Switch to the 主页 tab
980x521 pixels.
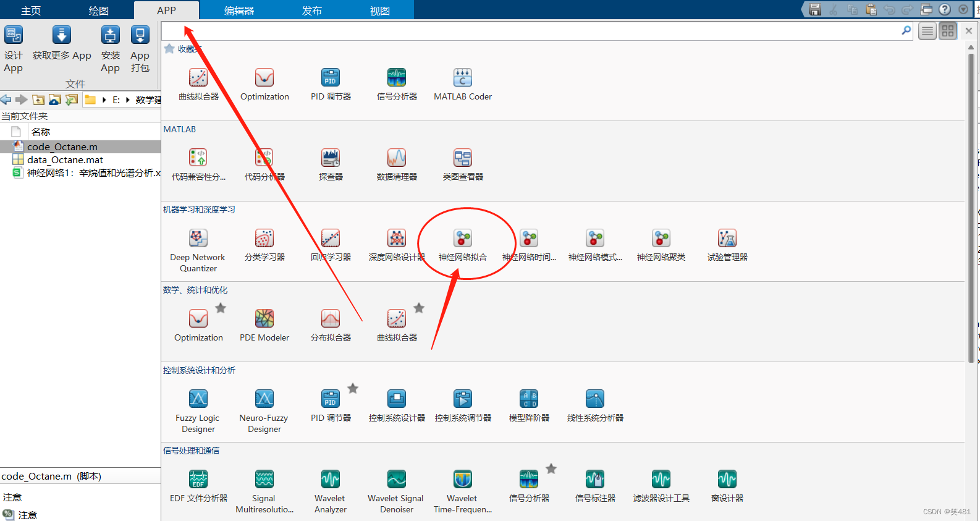pyautogui.click(x=31, y=11)
